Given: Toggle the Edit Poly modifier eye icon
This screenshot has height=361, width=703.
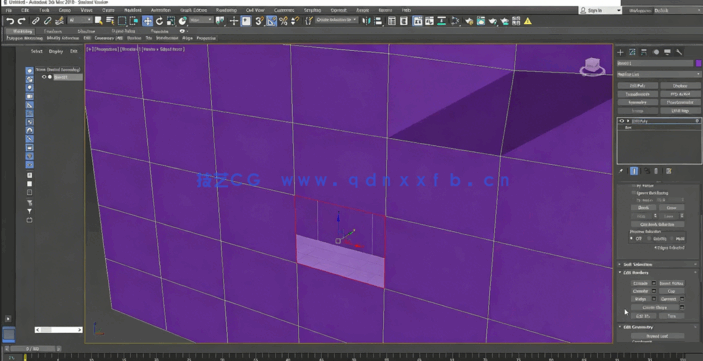Looking at the screenshot, I should click(621, 121).
